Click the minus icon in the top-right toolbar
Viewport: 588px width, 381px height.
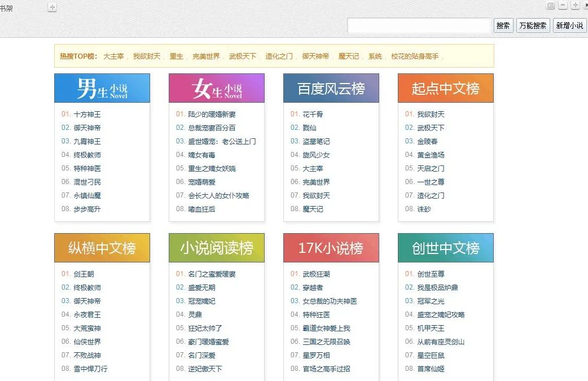click(x=563, y=5)
